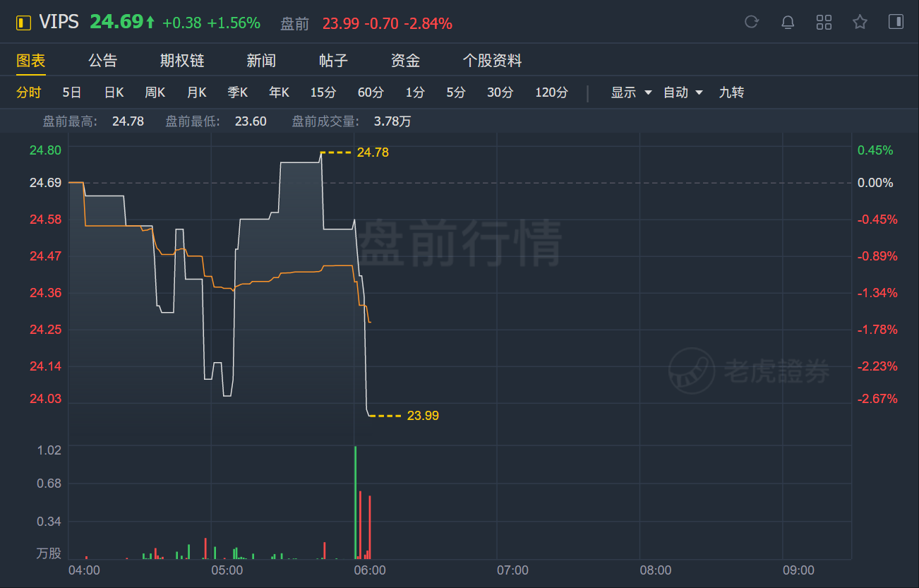
Task: Add VIPS to favorites with star
Action: (860, 22)
